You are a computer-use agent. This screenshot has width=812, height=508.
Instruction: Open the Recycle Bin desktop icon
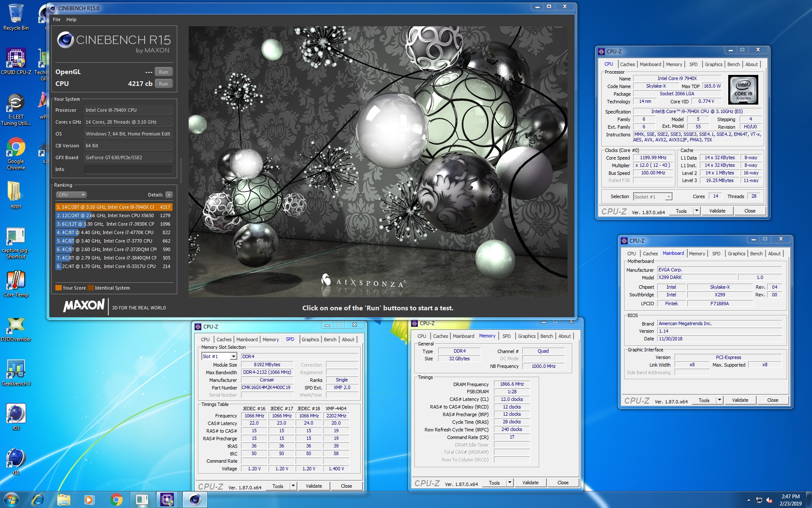(x=16, y=17)
